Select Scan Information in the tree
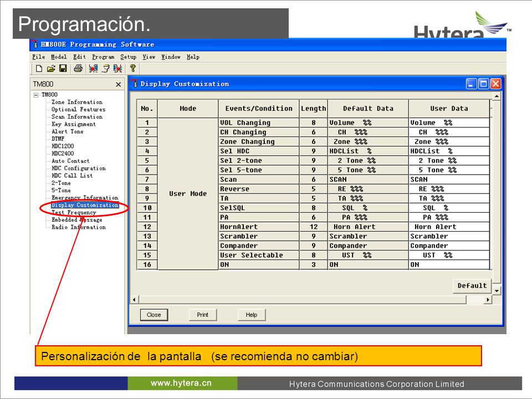The width and height of the screenshot is (532, 399). (x=76, y=117)
